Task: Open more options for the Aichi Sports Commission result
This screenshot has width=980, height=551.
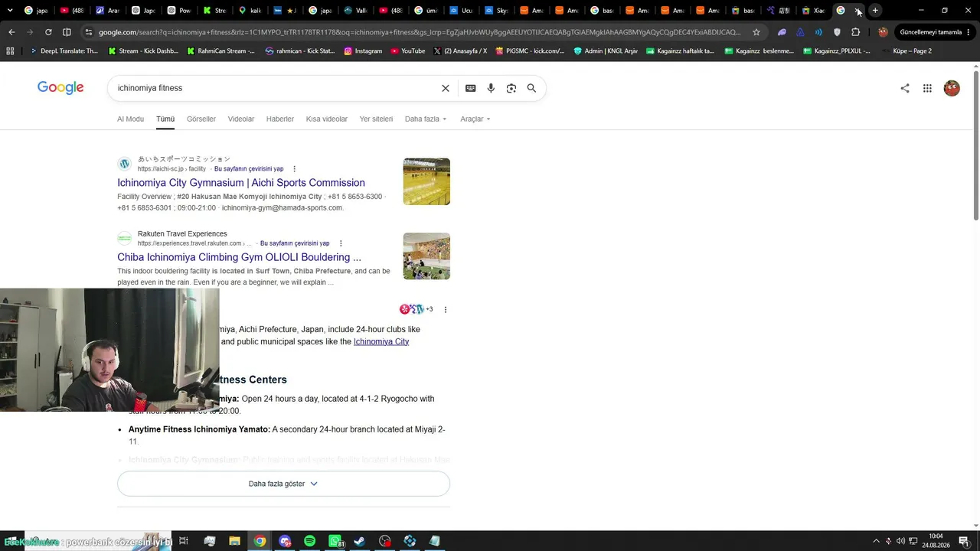Action: point(294,169)
